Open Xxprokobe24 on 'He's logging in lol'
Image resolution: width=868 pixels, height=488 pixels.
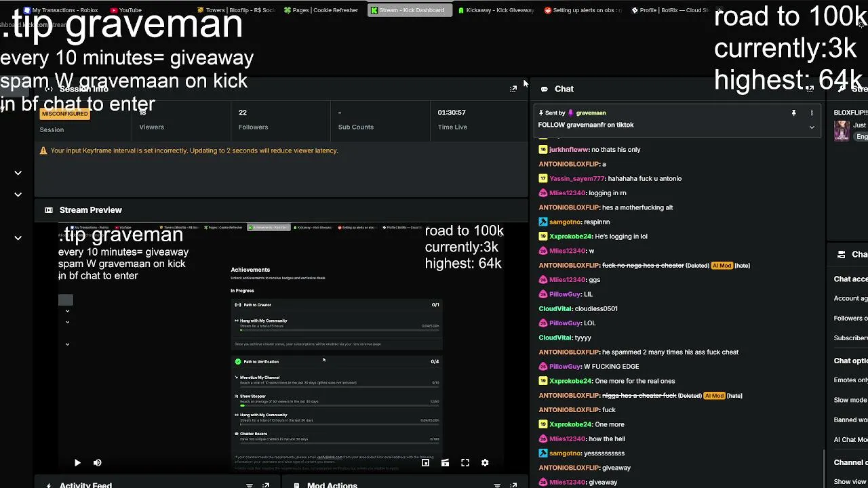571,237
